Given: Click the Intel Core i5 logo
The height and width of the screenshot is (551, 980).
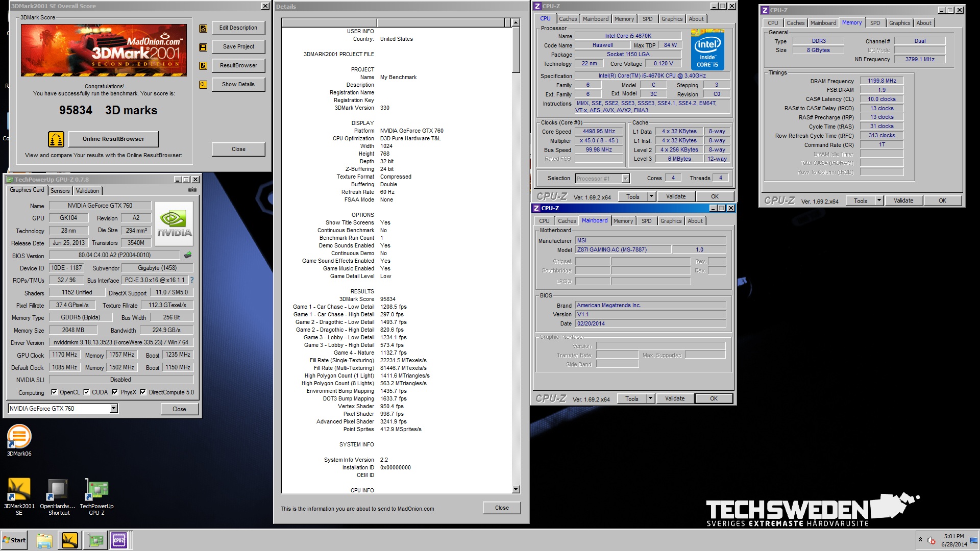Looking at the screenshot, I should [x=707, y=50].
